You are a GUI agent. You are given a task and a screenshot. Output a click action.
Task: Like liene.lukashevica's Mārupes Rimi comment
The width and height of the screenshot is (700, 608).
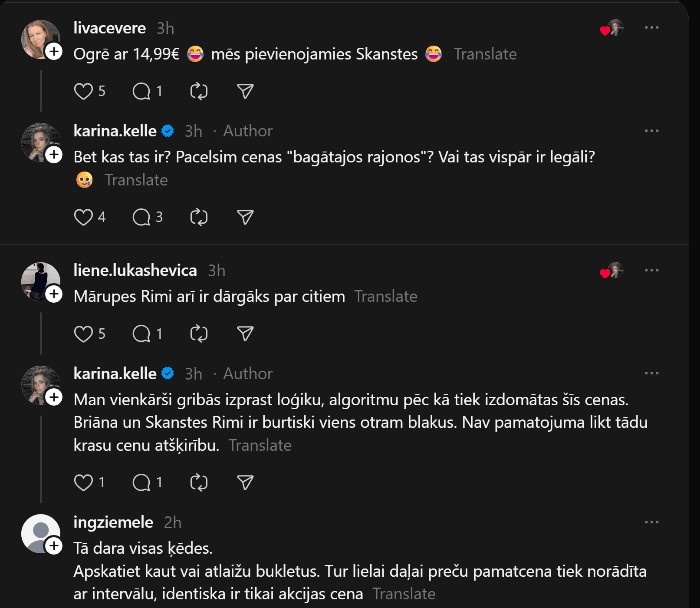pyautogui.click(x=83, y=334)
